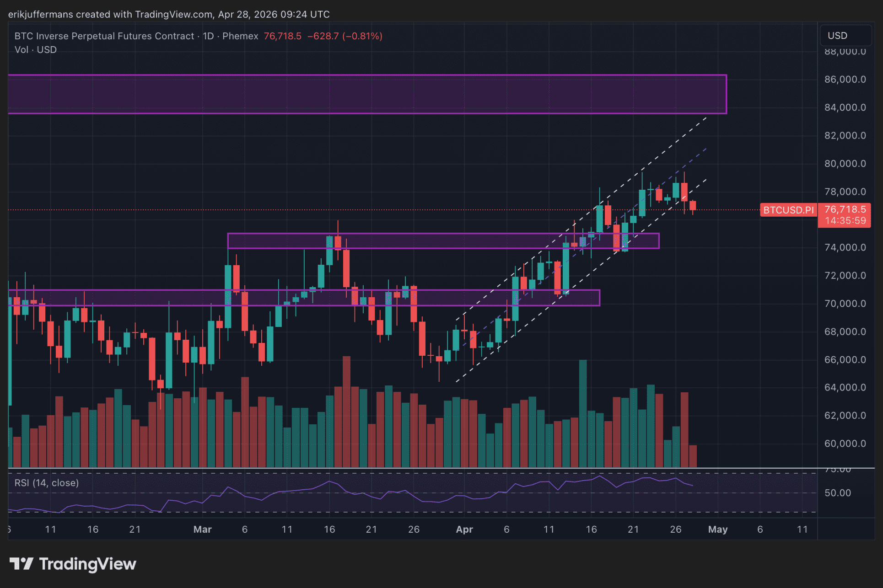This screenshot has width=883, height=588.
Task: Click the RSI (14, close) indicator label
Action: pyautogui.click(x=47, y=483)
